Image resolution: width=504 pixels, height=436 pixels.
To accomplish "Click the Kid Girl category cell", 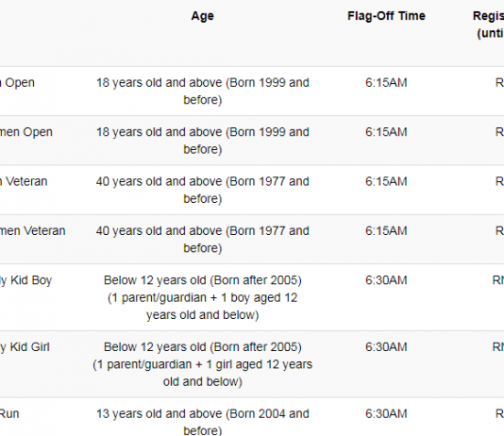I will tap(25, 347).
